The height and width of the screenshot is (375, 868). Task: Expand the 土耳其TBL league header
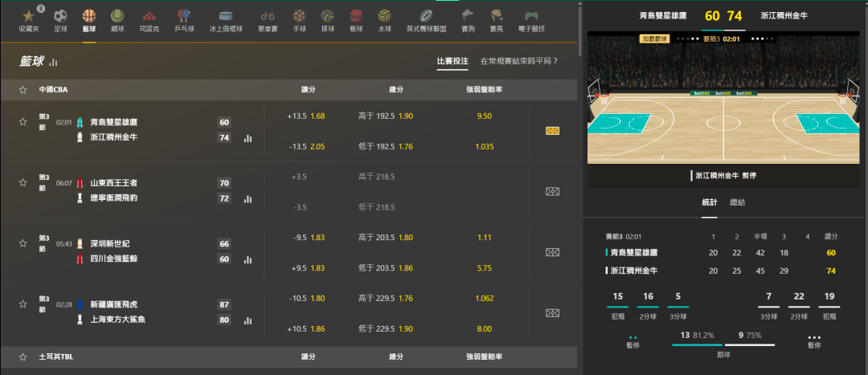point(289,357)
